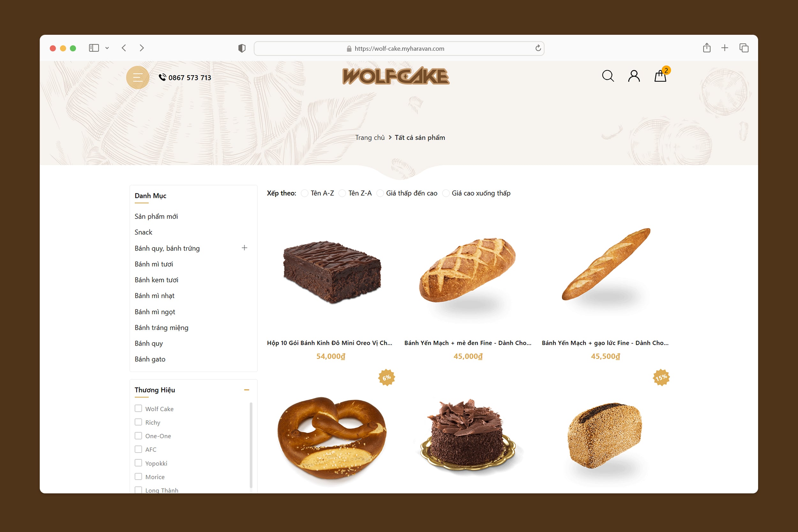Open the user account icon
This screenshot has height=532, width=798.
click(634, 76)
